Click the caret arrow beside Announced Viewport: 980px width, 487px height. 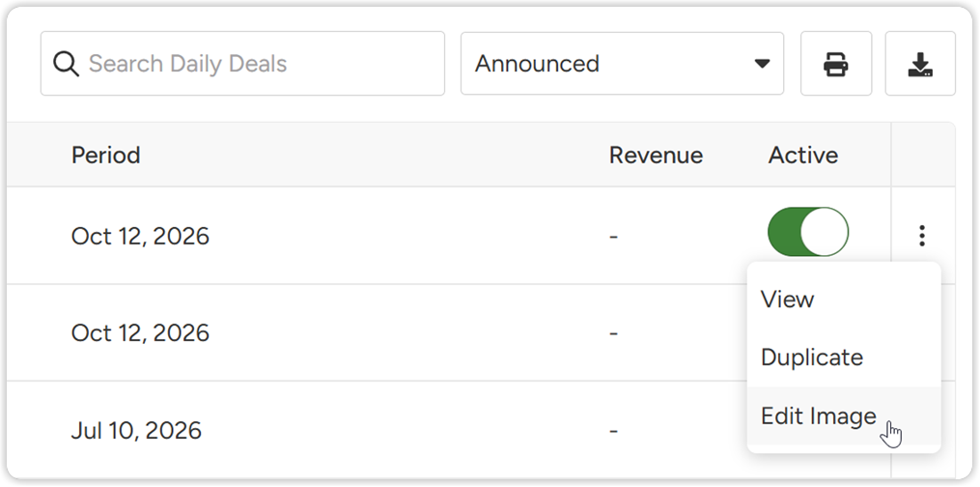[762, 64]
